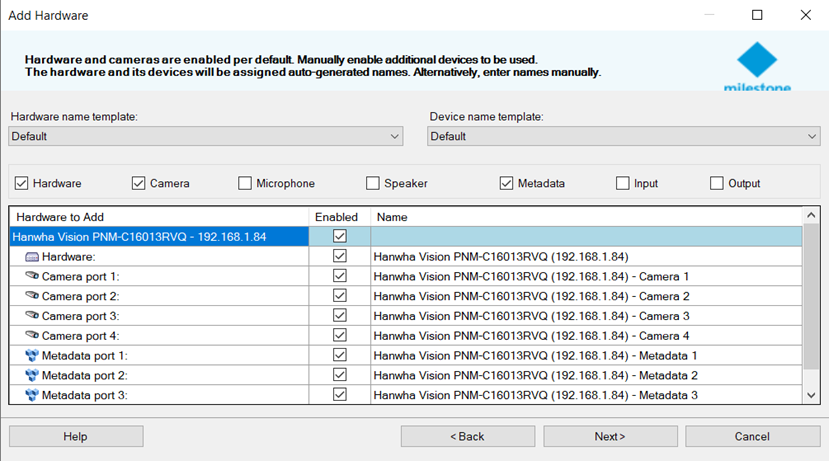Click the camera icon for Camera port 1
The width and height of the screenshot is (829, 461).
pyautogui.click(x=32, y=276)
